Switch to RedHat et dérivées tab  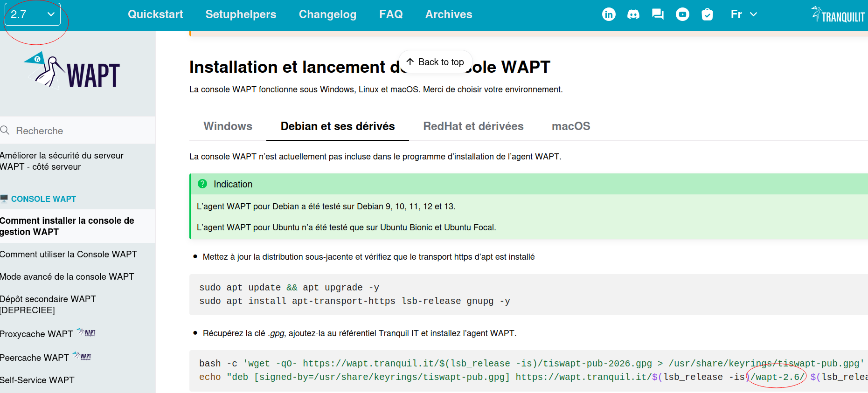coord(473,126)
